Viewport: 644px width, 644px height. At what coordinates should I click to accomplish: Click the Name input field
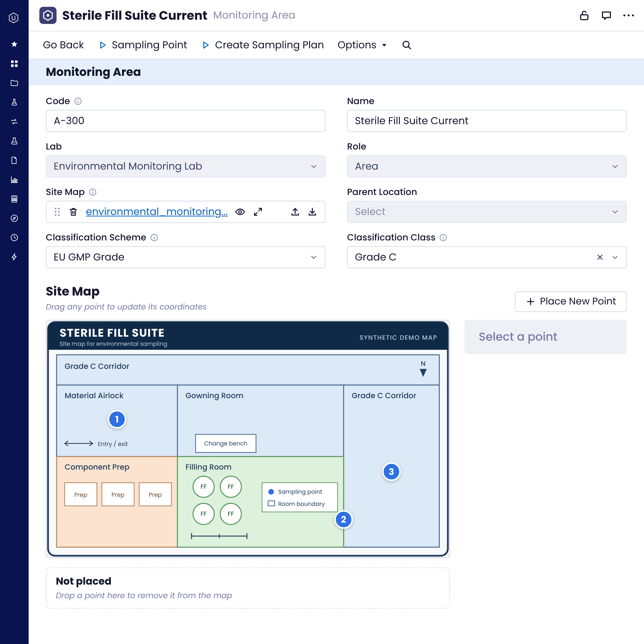487,121
